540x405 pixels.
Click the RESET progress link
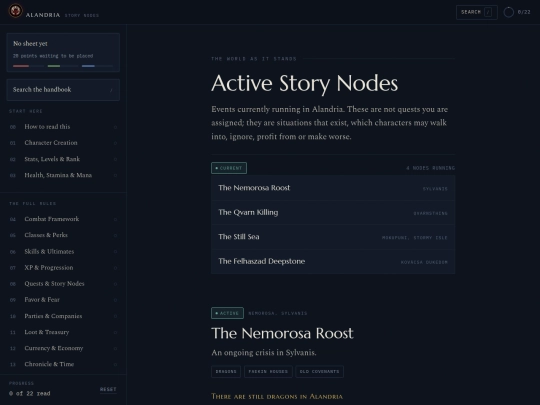(x=108, y=390)
